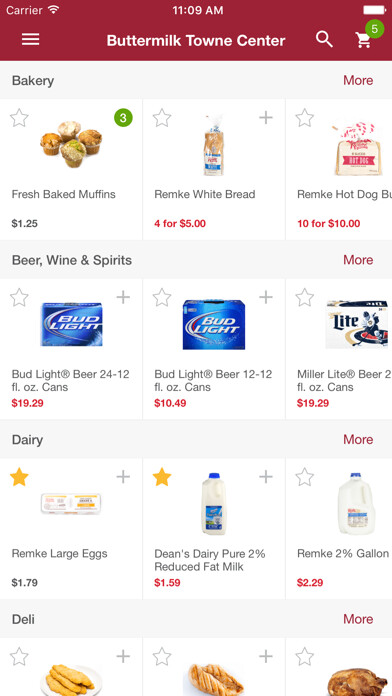Image resolution: width=392 pixels, height=696 pixels.
Task: Expand Beer, Wine & Spirits with More
Action: (358, 260)
